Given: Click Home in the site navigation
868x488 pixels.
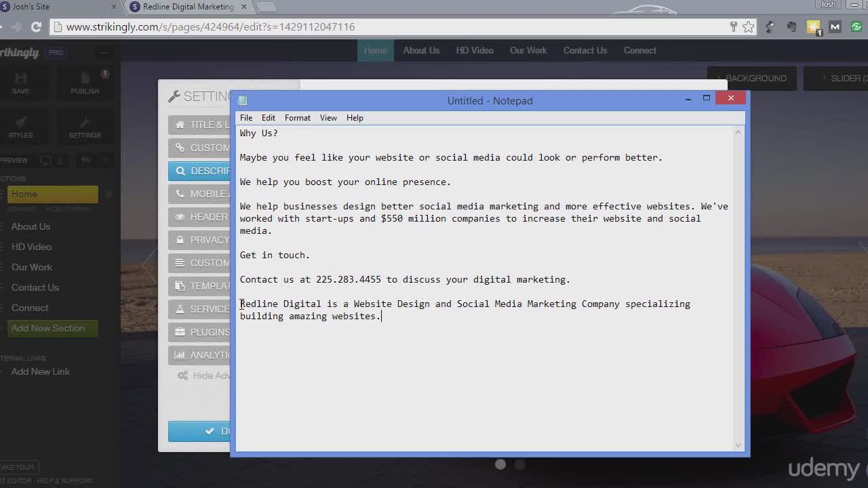Looking at the screenshot, I should point(376,51).
